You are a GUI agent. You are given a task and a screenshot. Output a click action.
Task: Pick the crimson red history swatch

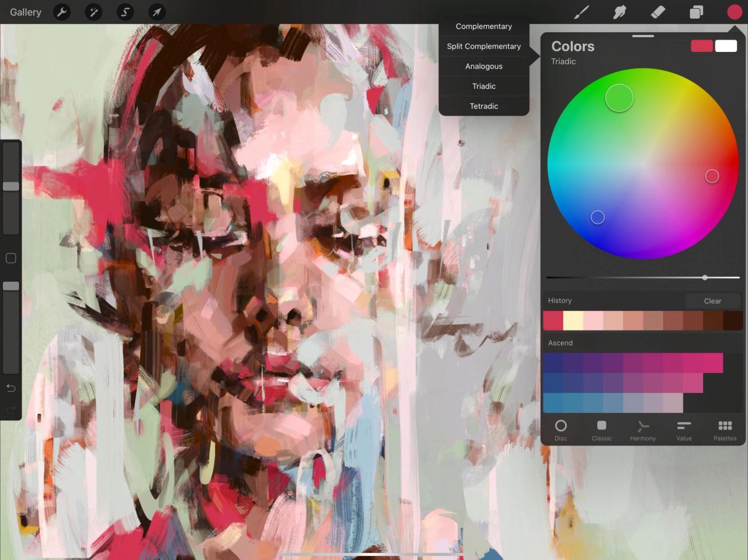tap(553, 321)
